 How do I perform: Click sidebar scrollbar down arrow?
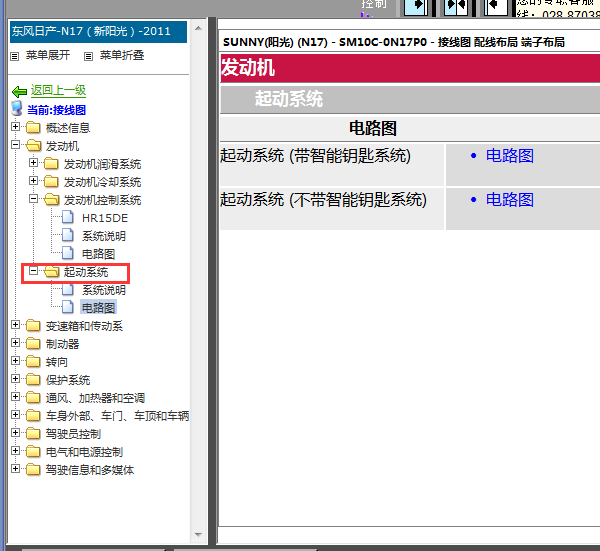(x=198, y=535)
